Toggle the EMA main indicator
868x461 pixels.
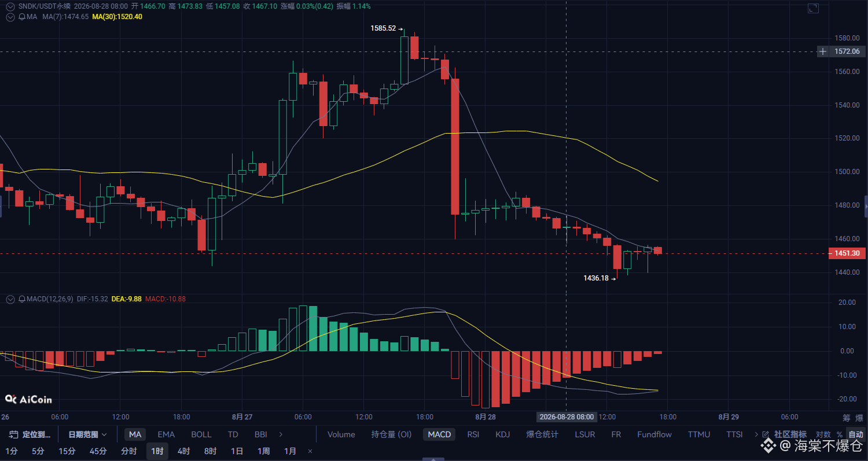tap(166, 434)
